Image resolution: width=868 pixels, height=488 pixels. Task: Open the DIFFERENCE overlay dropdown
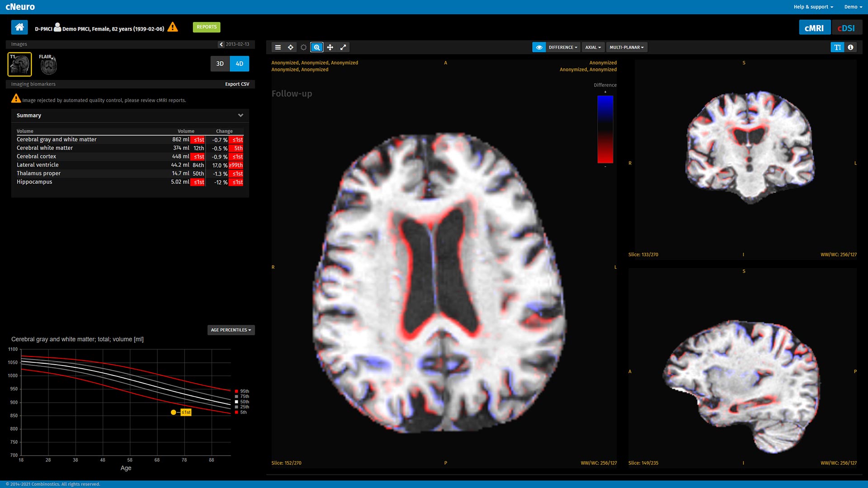(x=563, y=47)
